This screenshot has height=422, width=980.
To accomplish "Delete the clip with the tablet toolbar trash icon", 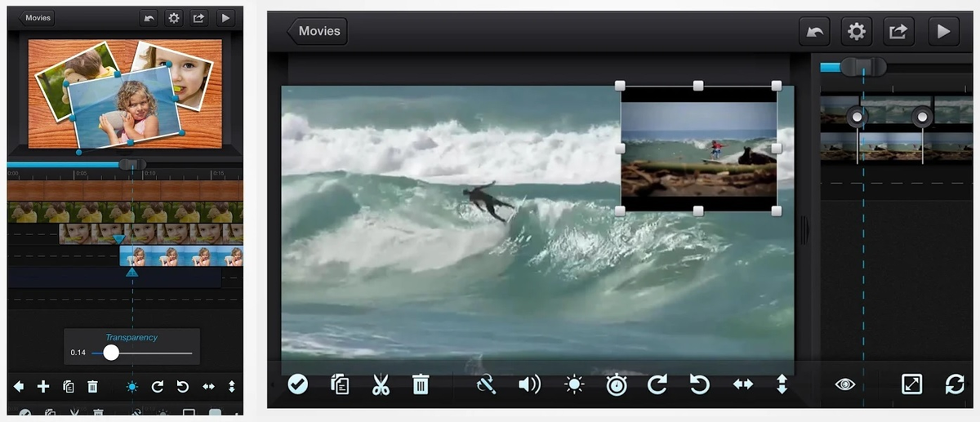I will [421, 384].
